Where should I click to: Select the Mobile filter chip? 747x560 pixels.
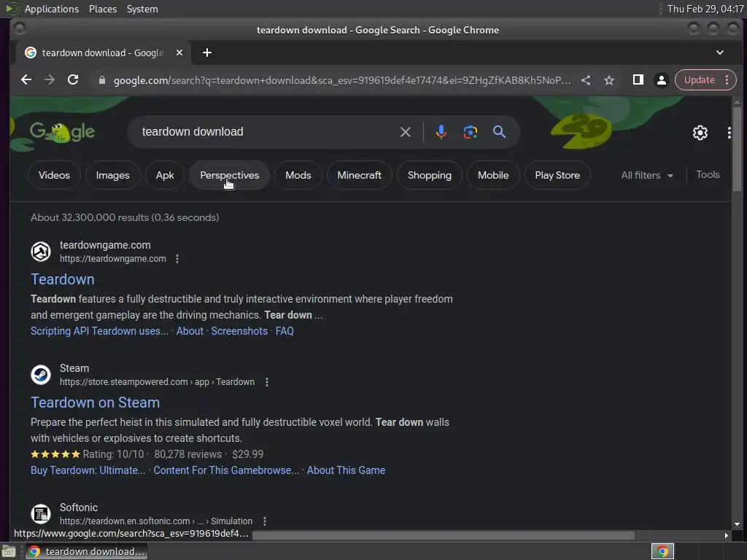click(493, 175)
